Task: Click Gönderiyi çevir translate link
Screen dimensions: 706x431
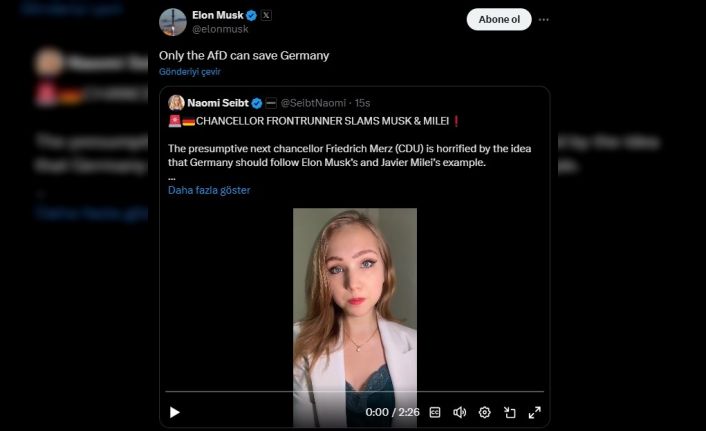Action: pyautogui.click(x=190, y=72)
